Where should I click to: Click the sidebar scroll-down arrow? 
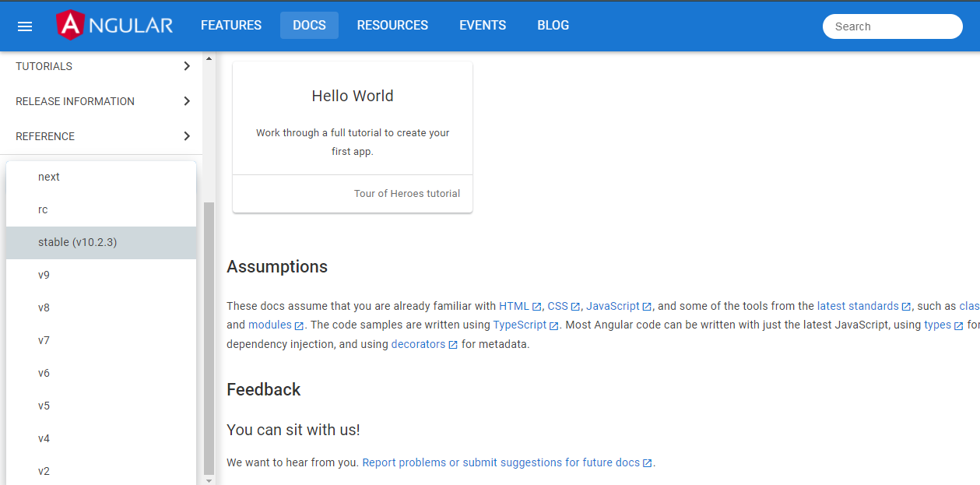208,480
